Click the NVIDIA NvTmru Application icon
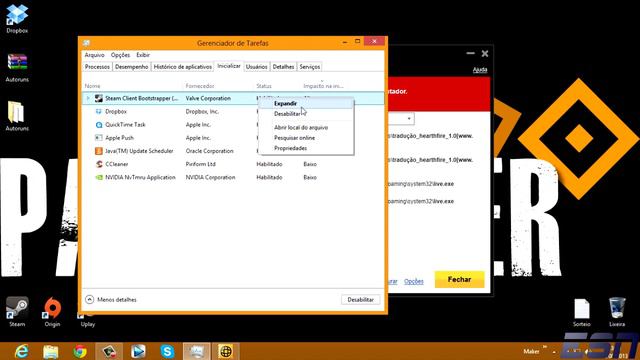 click(x=98, y=178)
